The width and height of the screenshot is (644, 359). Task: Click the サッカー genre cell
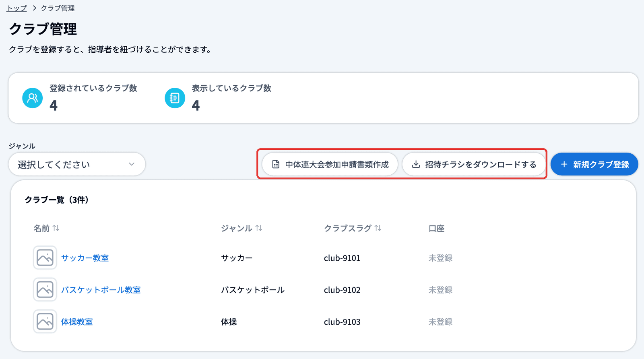click(237, 258)
